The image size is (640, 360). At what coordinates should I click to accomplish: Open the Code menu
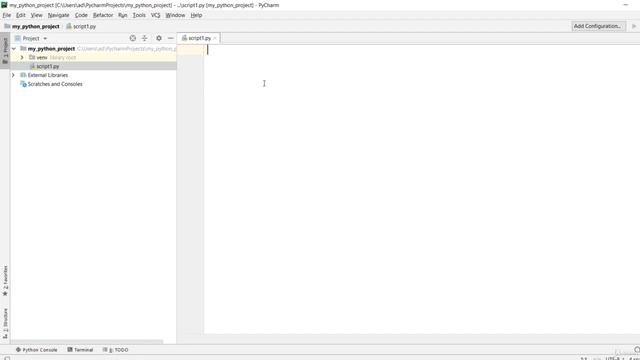click(x=81, y=15)
